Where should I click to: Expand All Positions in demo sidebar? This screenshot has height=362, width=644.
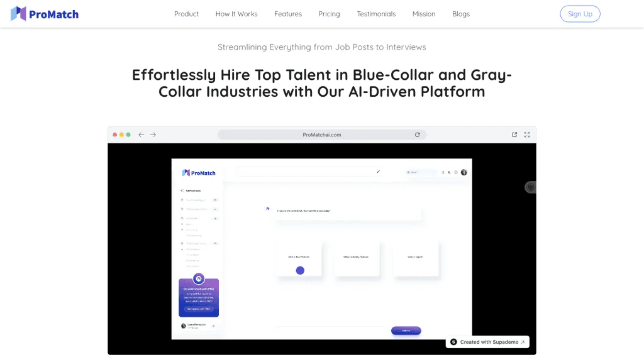click(x=191, y=190)
